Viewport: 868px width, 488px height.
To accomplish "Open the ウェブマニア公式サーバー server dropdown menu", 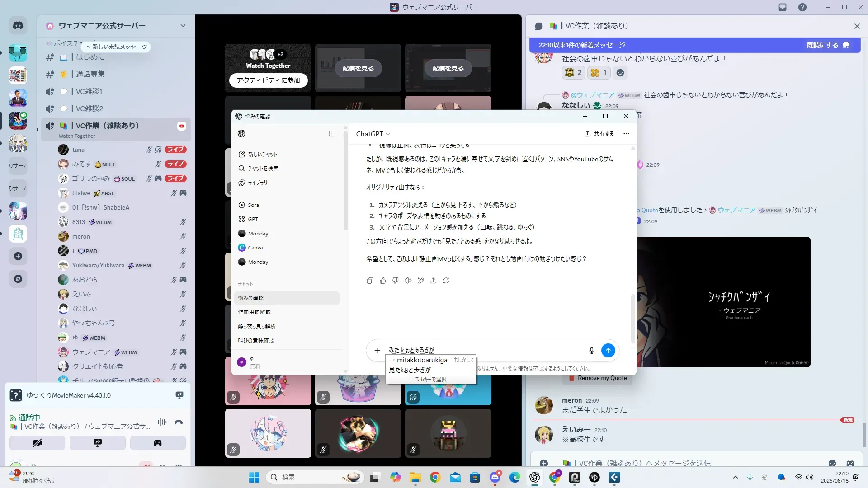I will pyautogui.click(x=183, y=26).
